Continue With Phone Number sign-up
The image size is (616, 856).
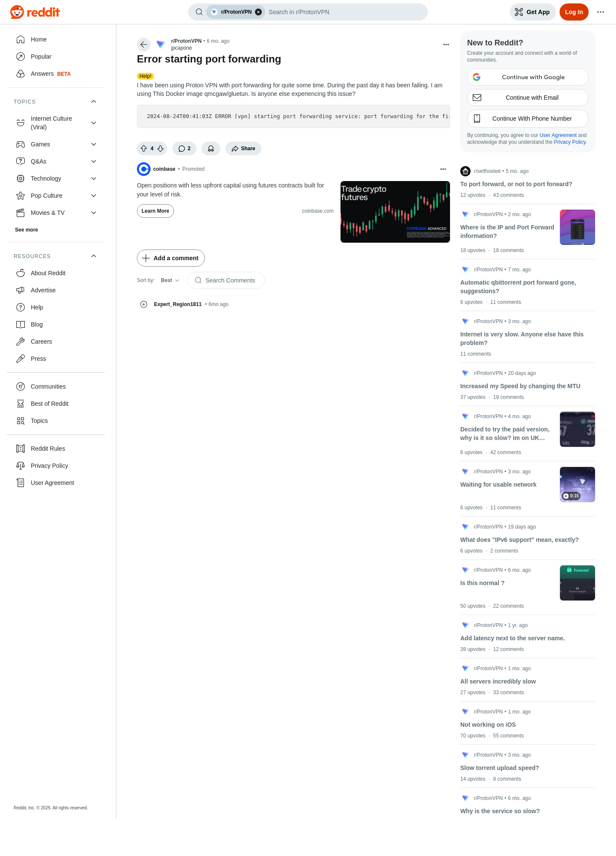pos(528,119)
